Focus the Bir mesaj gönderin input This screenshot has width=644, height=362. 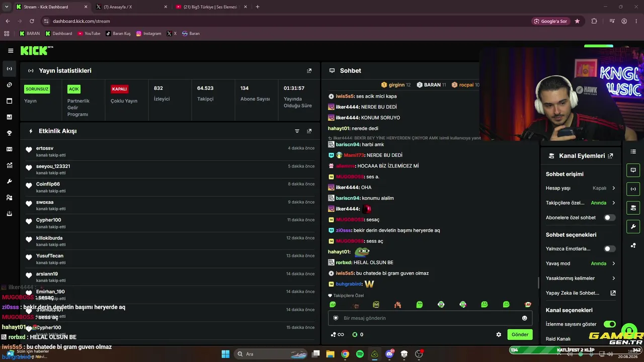click(430, 318)
